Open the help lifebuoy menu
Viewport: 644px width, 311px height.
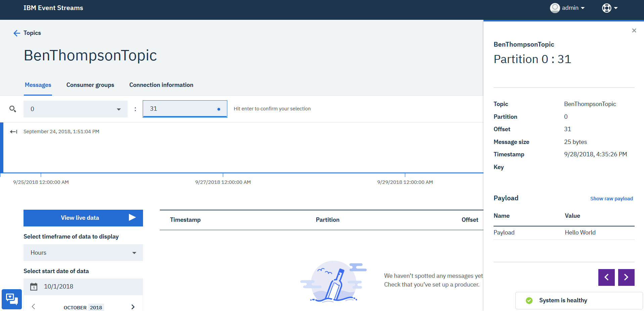[x=606, y=8]
